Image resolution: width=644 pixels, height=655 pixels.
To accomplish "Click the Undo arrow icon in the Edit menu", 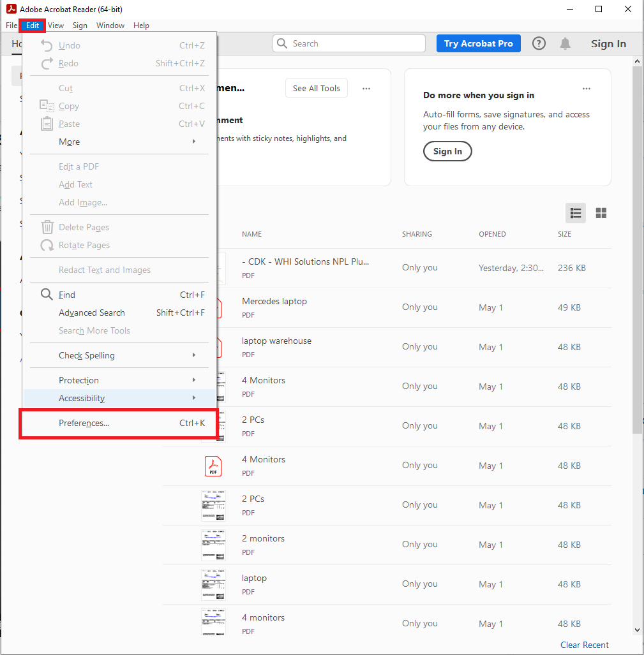I will (x=47, y=45).
